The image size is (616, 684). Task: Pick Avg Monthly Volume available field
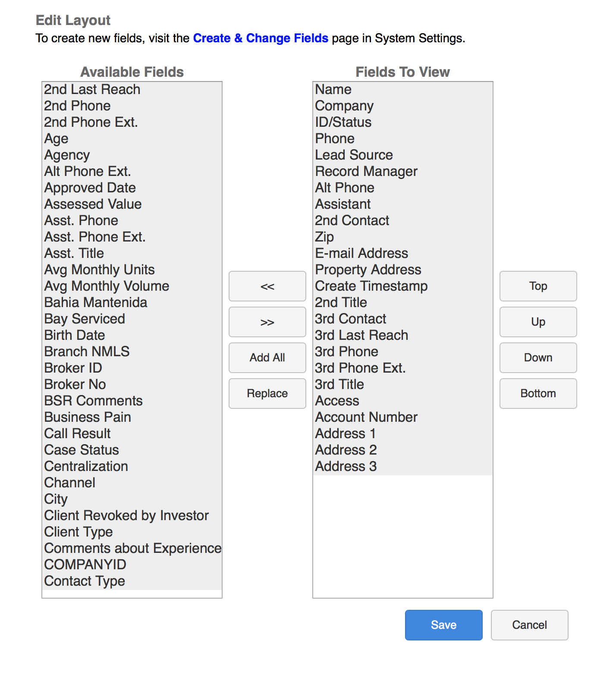point(107,286)
